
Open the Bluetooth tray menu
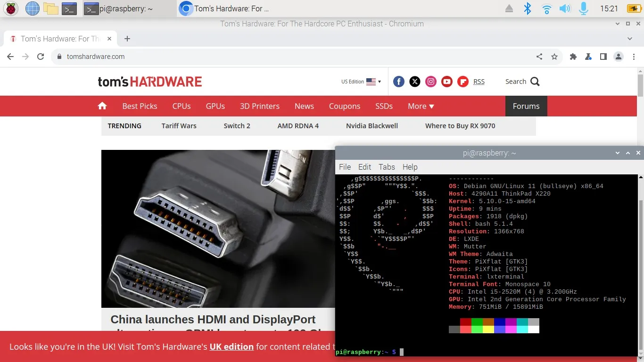(x=528, y=8)
